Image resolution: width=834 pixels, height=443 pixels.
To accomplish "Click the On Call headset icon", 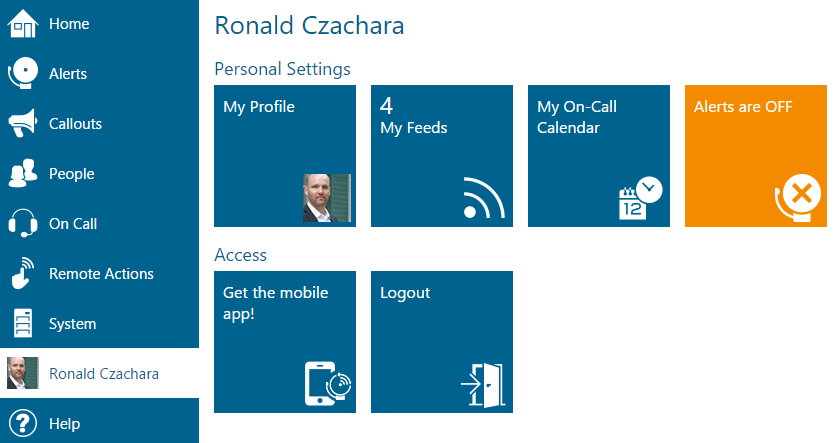I will [x=23, y=224].
